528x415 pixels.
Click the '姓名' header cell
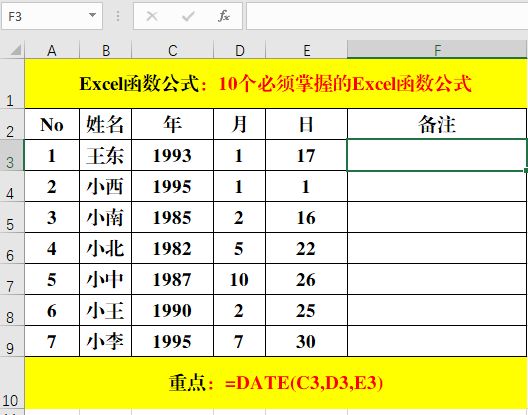click(105, 124)
